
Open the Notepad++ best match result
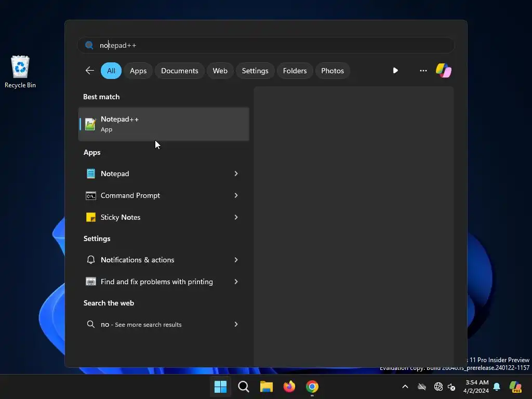(x=164, y=124)
